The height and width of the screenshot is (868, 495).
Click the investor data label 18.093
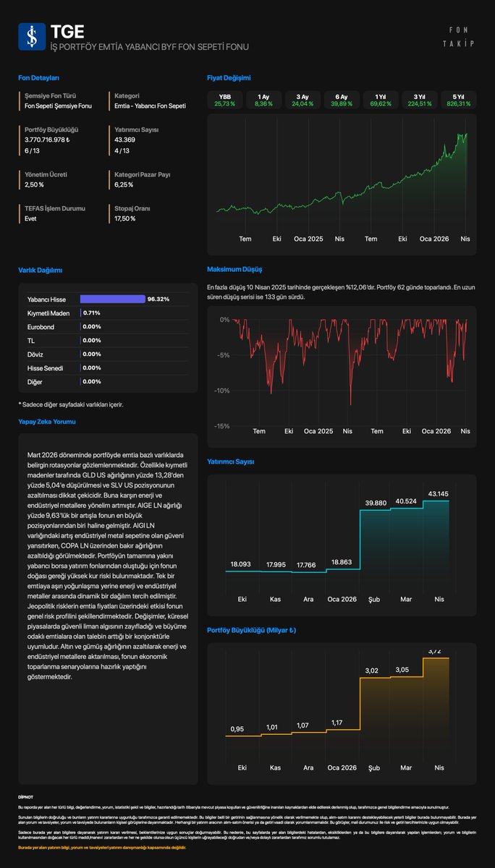coord(240,563)
